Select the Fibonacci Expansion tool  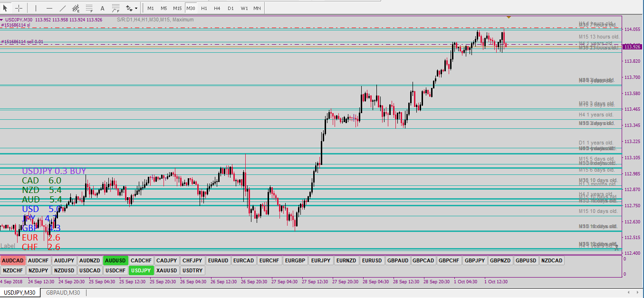pyautogui.click(x=115, y=8)
